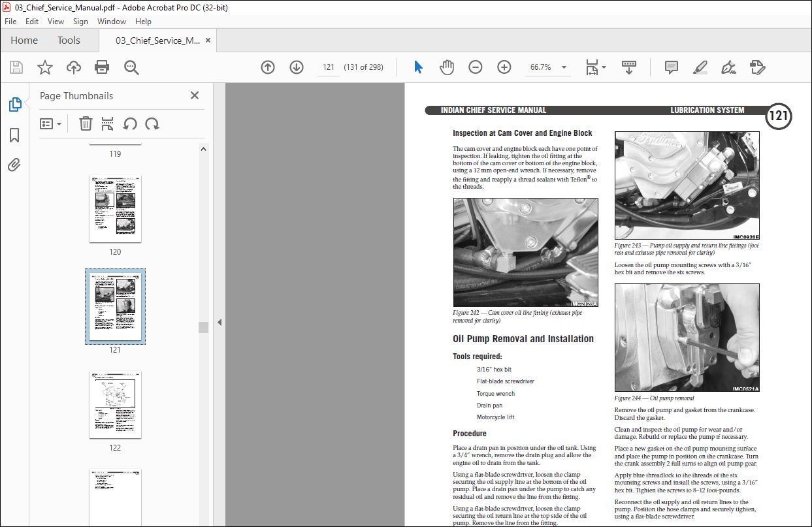Zoom out with minus button

click(x=476, y=67)
